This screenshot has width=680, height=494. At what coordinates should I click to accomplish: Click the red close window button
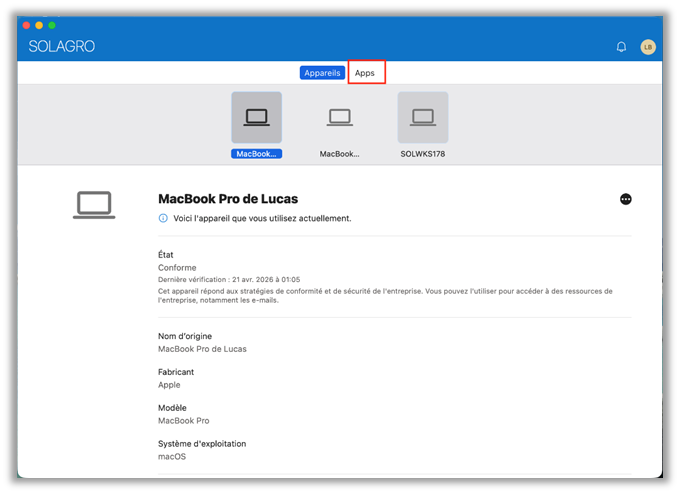[x=26, y=25]
